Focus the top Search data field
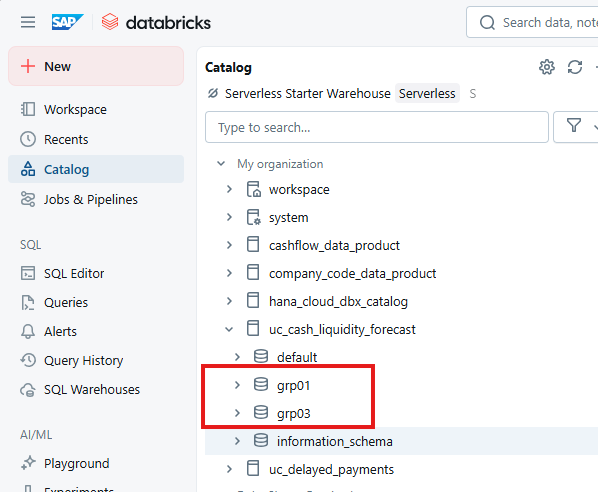This screenshot has height=492, width=598. 532,22
